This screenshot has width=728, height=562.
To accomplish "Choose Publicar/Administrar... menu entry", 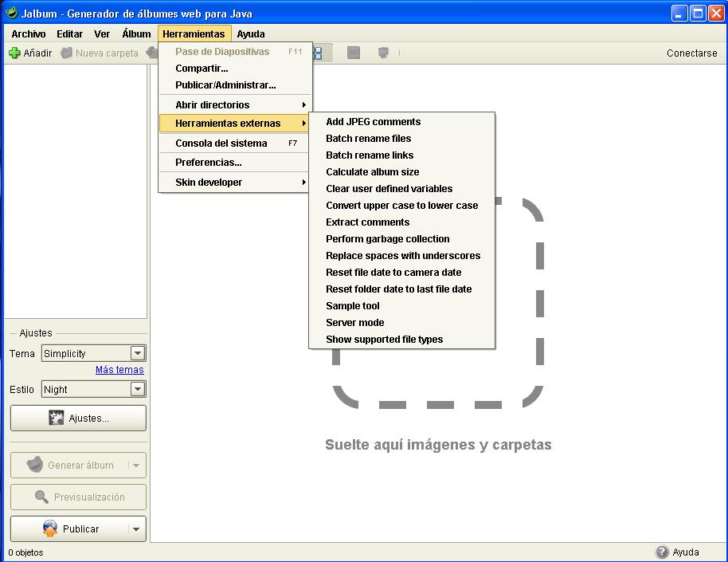I will [x=233, y=85].
